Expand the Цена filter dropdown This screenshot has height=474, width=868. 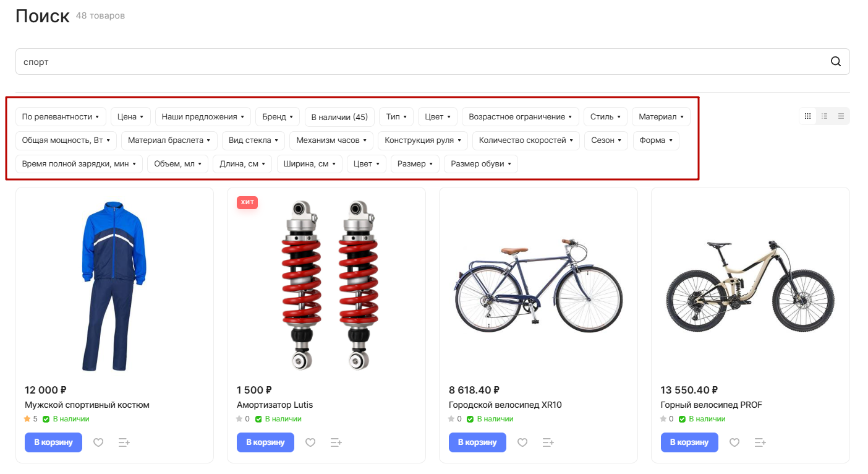point(130,117)
